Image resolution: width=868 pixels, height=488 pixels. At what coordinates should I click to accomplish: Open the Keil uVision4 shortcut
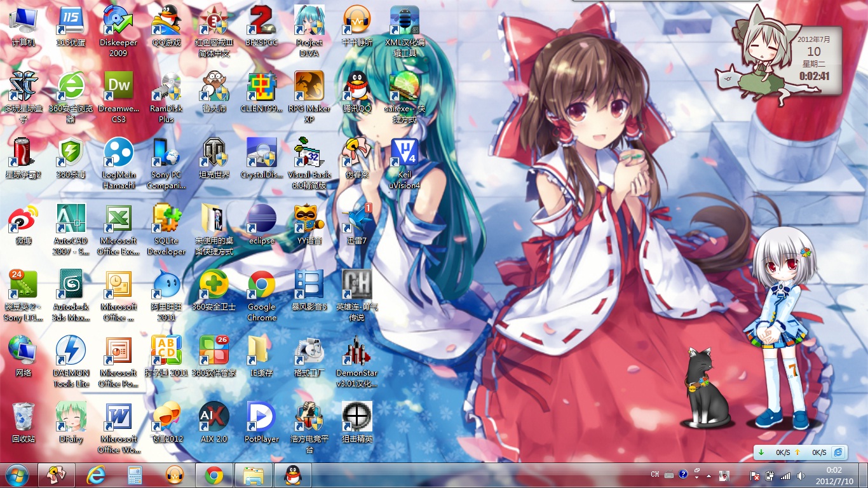click(x=404, y=163)
